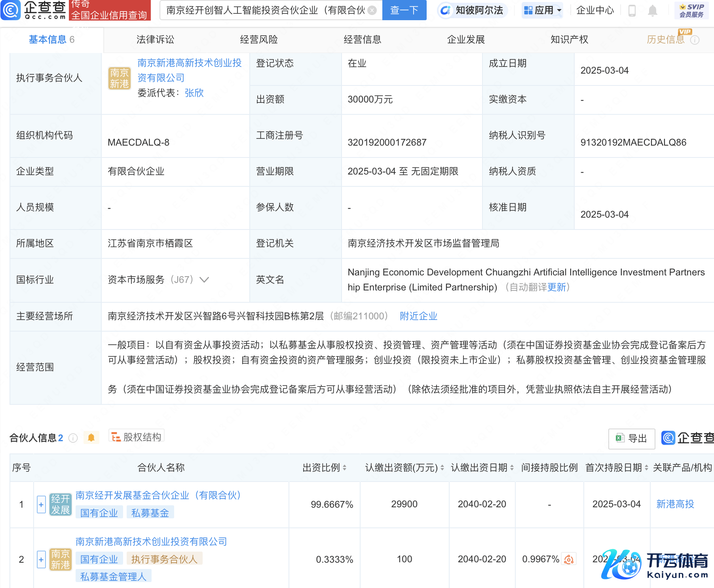Screen dimensions: 714x588
Task: Expand row 1 partner 南京经开发展基金
Action: coord(41,505)
